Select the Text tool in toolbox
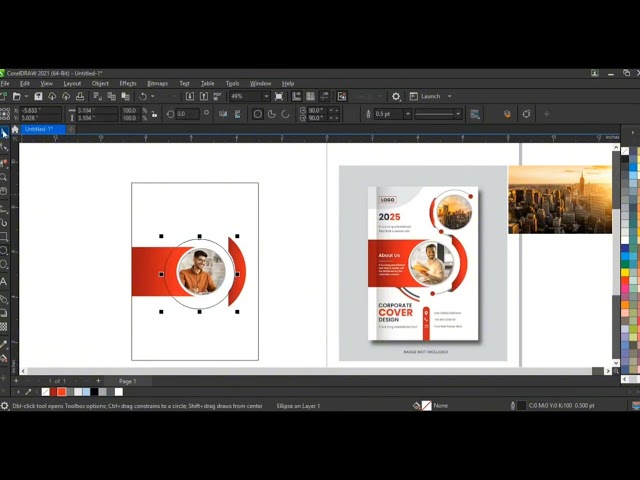Screen dimensions: 640x480 point(4,281)
